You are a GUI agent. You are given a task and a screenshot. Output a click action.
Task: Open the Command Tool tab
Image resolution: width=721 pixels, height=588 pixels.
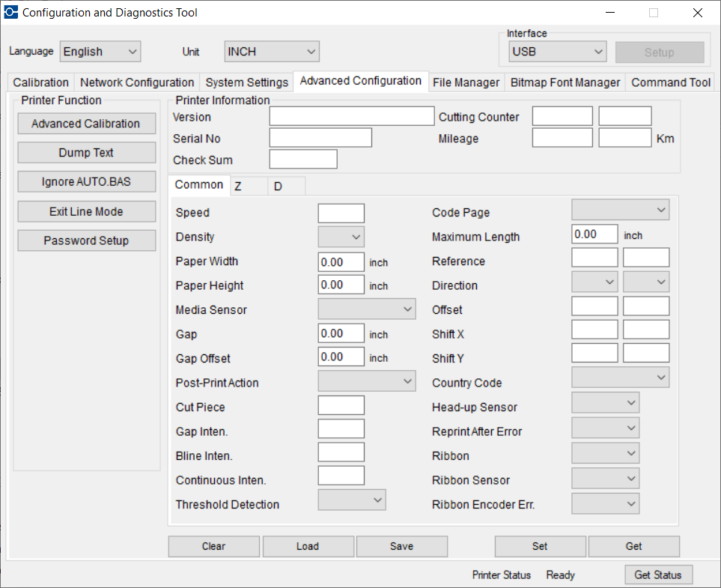671,82
